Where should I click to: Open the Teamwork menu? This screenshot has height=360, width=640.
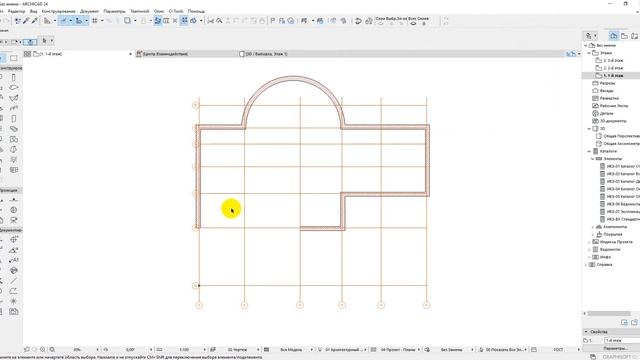pos(140,11)
